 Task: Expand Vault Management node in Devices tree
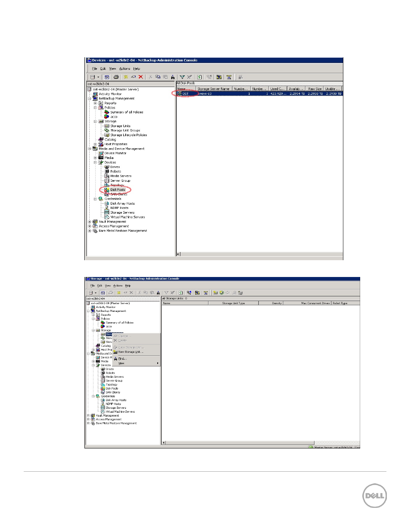(90, 222)
